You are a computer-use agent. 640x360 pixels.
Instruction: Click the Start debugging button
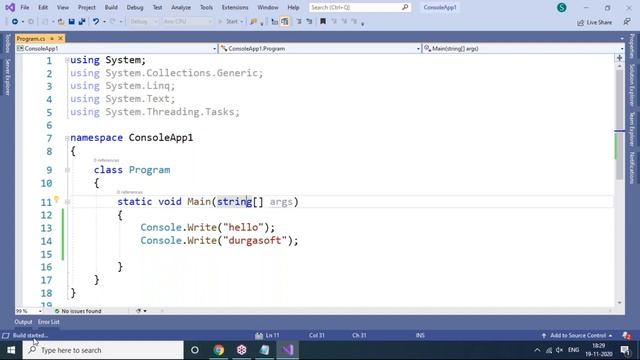(231, 22)
